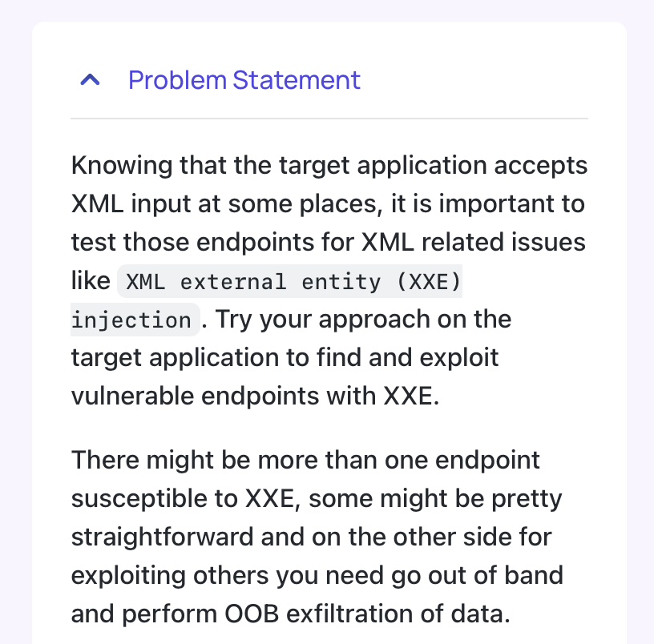This screenshot has height=644, width=654.
Task: Click the line "and perform OOB exfiltration of data."
Action: tap(291, 614)
